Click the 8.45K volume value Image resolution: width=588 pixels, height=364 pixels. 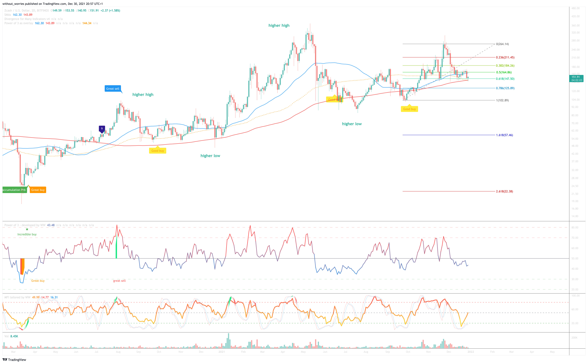14,336
